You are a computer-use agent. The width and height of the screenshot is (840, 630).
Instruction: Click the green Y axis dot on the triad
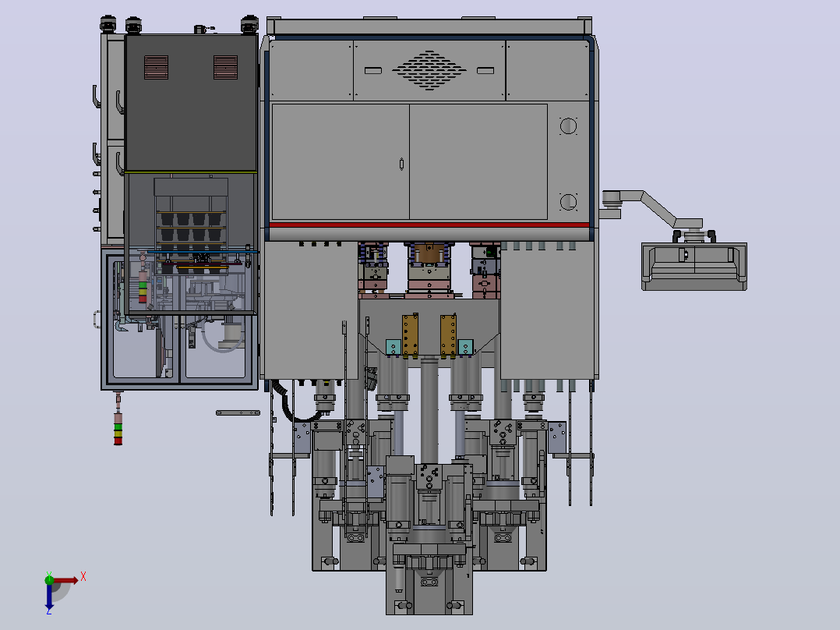click(49, 579)
